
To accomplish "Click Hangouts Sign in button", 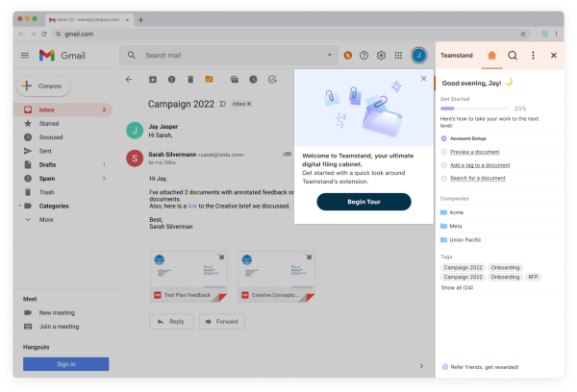I will [65, 364].
